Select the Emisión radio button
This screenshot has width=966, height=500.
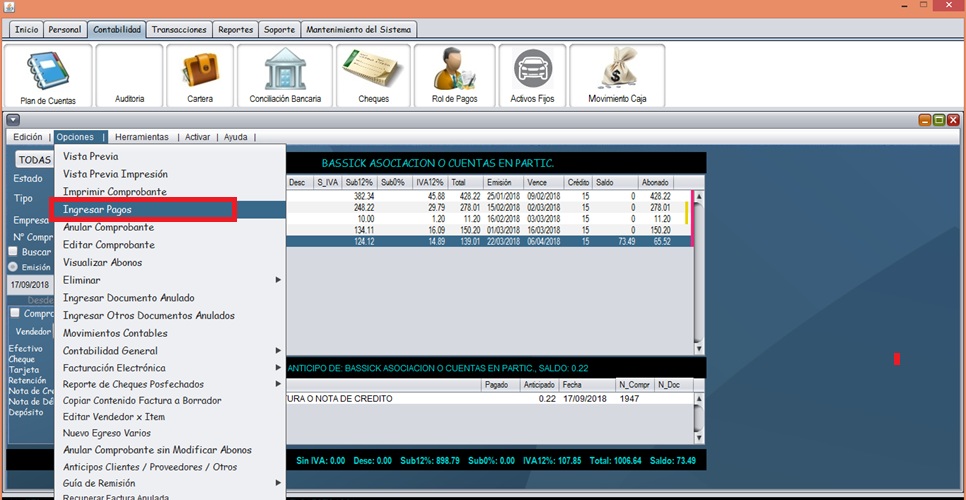(14, 267)
